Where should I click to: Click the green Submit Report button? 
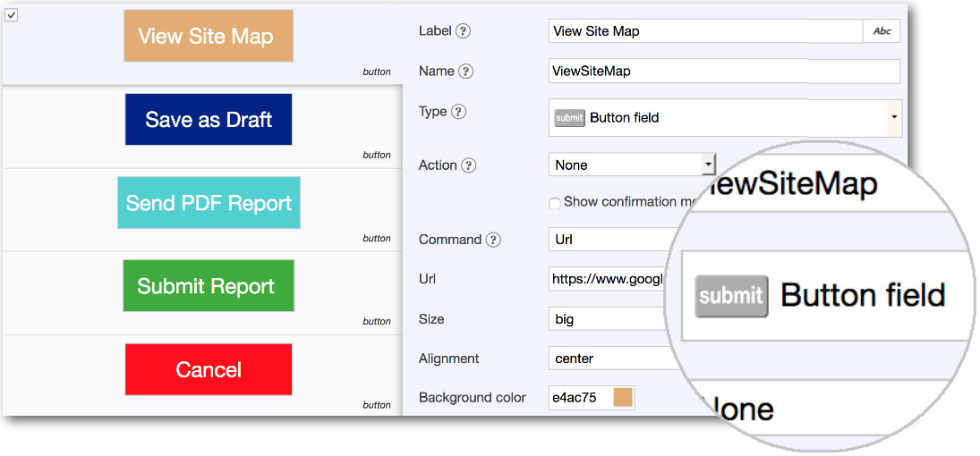[208, 286]
